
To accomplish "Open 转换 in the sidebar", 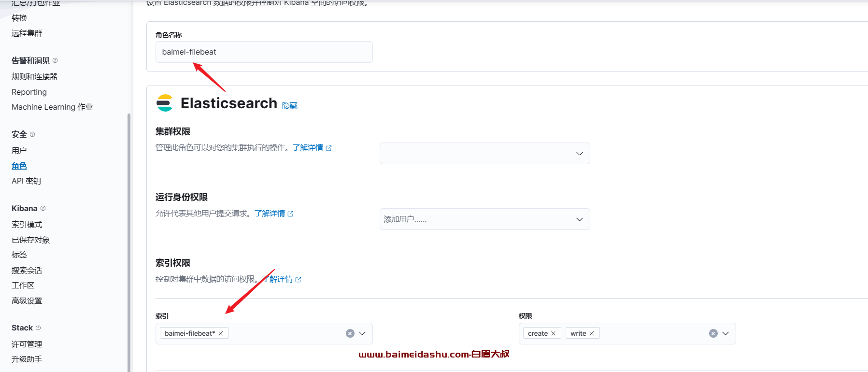I will (19, 18).
